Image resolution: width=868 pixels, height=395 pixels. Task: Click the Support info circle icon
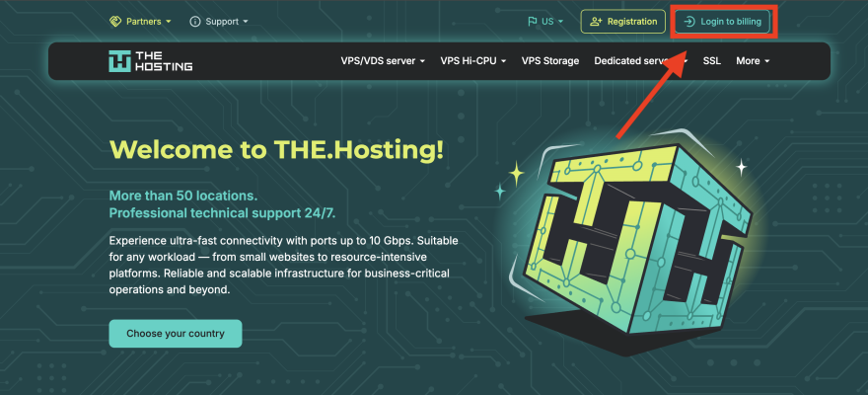[195, 22]
